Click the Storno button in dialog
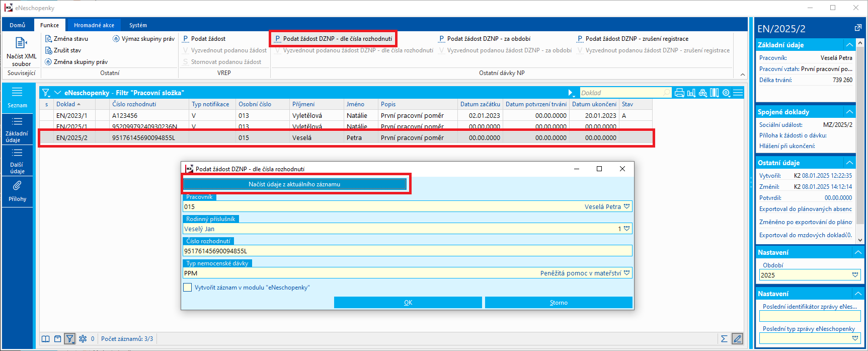 [x=559, y=303]
